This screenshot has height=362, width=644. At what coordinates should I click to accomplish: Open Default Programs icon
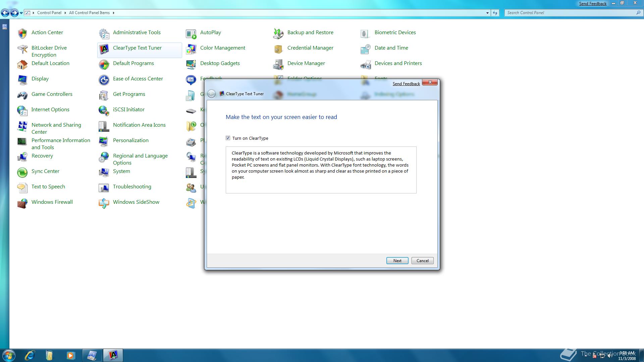pyautogui.click(x=104, y=64)
